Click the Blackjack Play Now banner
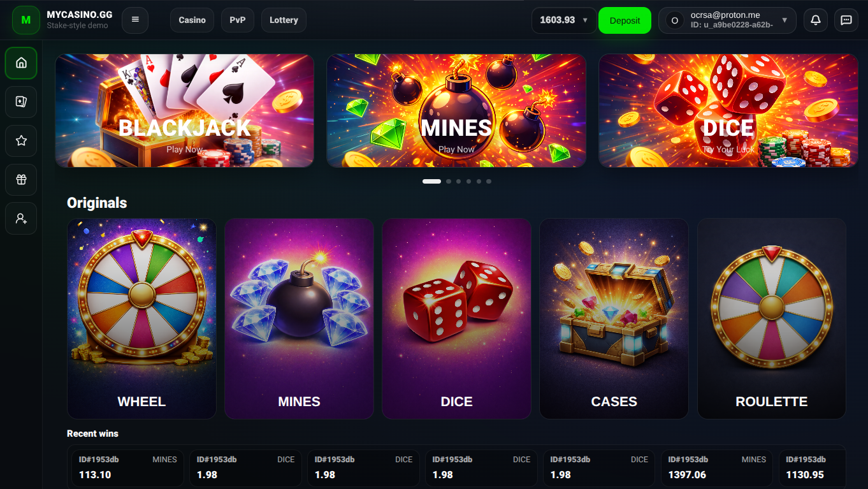Viewport: 868px width, 489px height. (185, 110)
